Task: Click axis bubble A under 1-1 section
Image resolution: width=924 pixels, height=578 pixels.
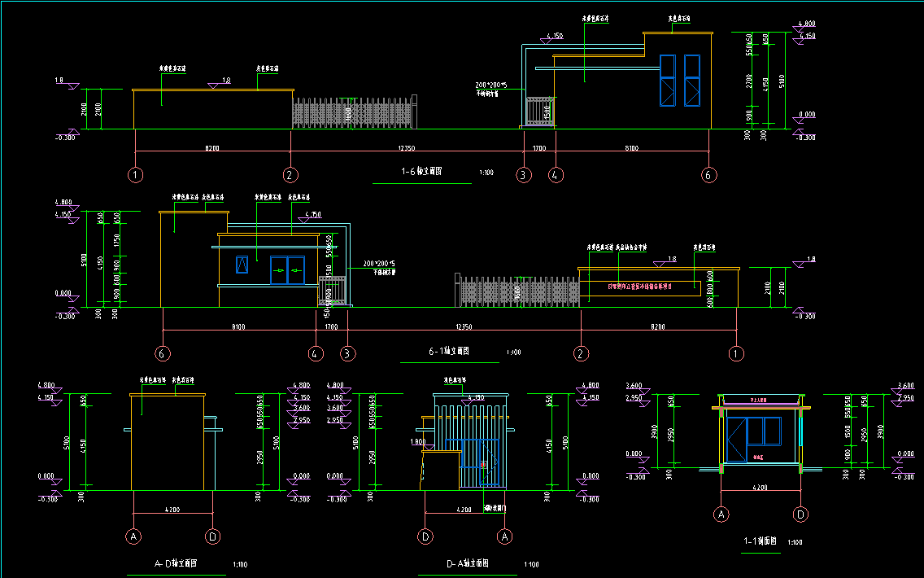Action: (721, 515)
